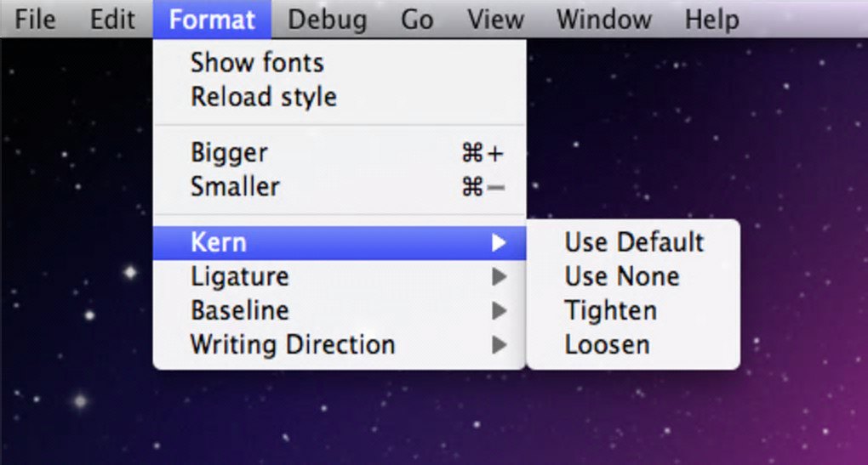Choose Tighten in Kern submenu
This screenshot has width=868, height=465.
611,310
